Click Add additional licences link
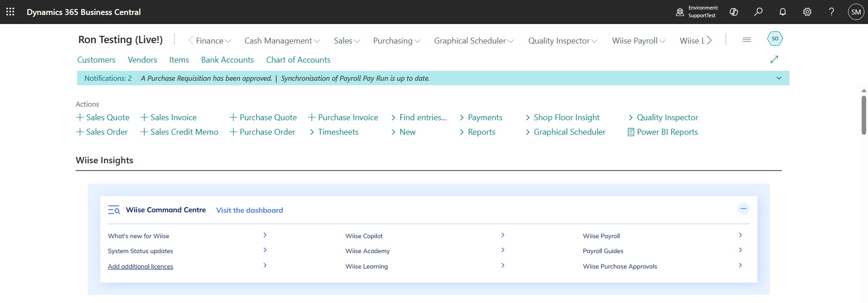 coord(141,266)
